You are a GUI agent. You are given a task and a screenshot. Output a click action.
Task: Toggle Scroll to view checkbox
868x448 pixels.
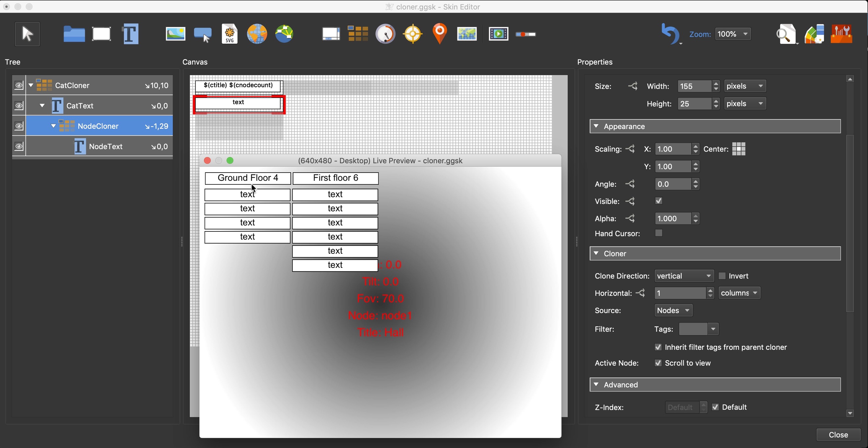[x=658, y=363]
